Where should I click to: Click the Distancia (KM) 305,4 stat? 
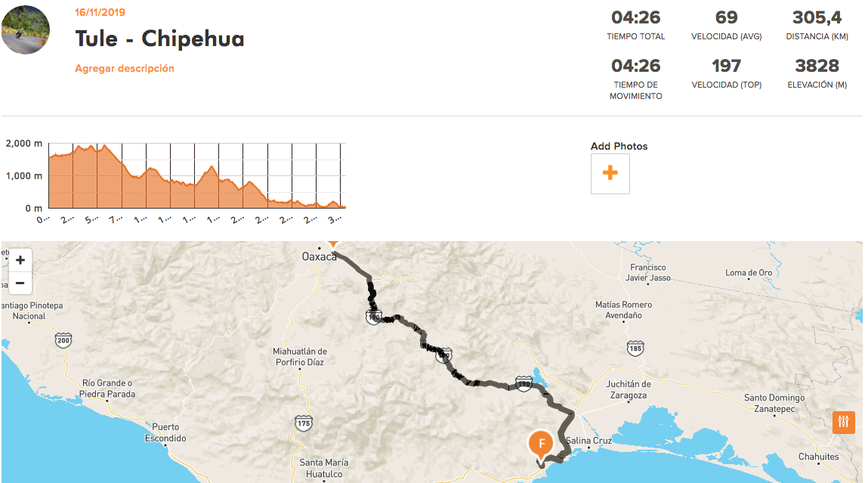tap(817, 26)
